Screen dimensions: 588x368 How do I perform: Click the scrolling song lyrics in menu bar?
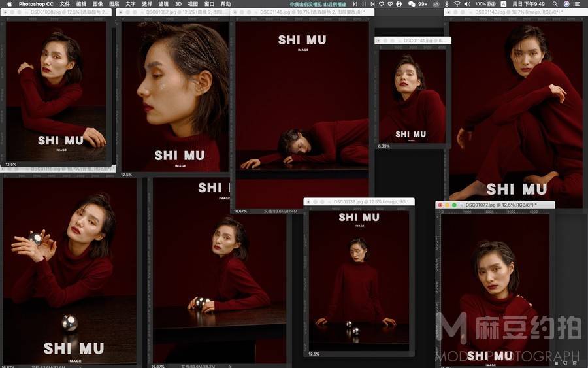point(318,4)
